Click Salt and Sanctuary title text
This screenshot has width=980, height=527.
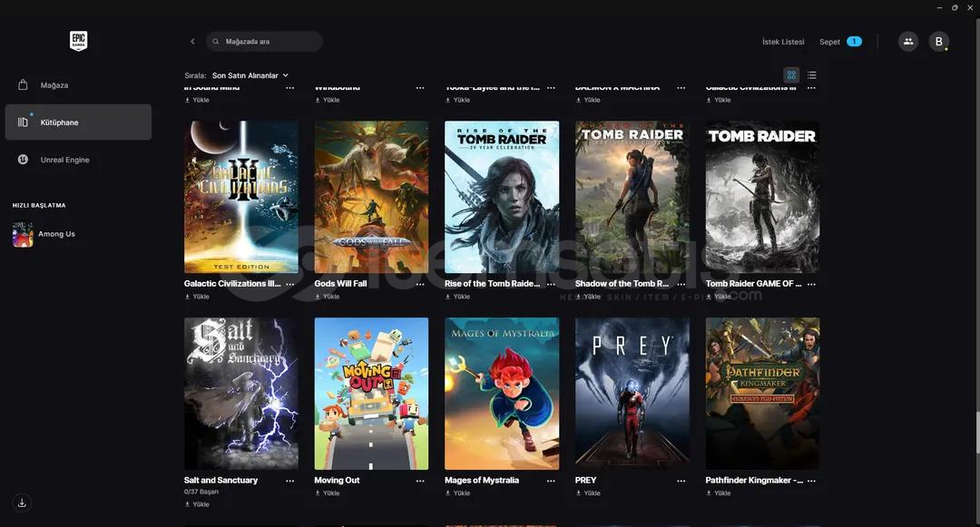pos(220,480)
